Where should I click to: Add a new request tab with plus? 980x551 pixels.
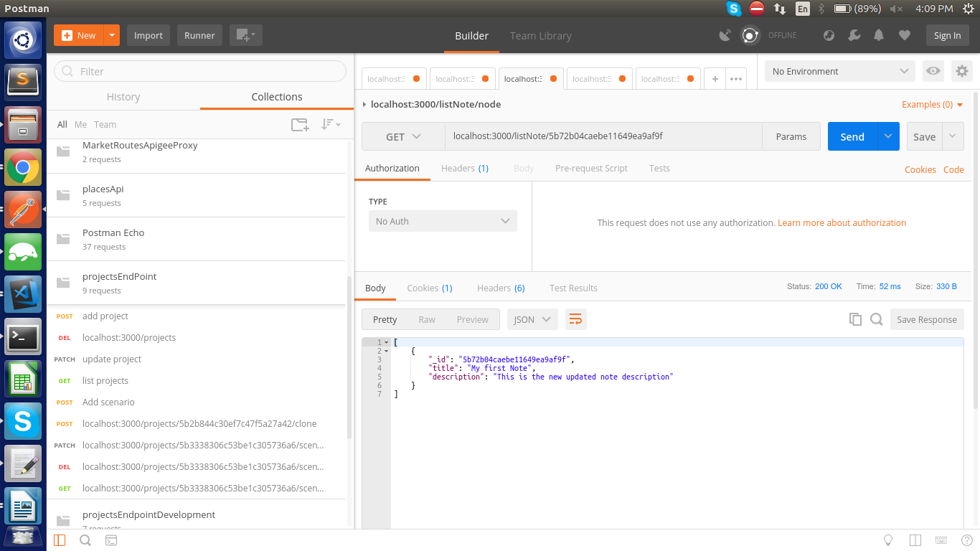[715, 79]
